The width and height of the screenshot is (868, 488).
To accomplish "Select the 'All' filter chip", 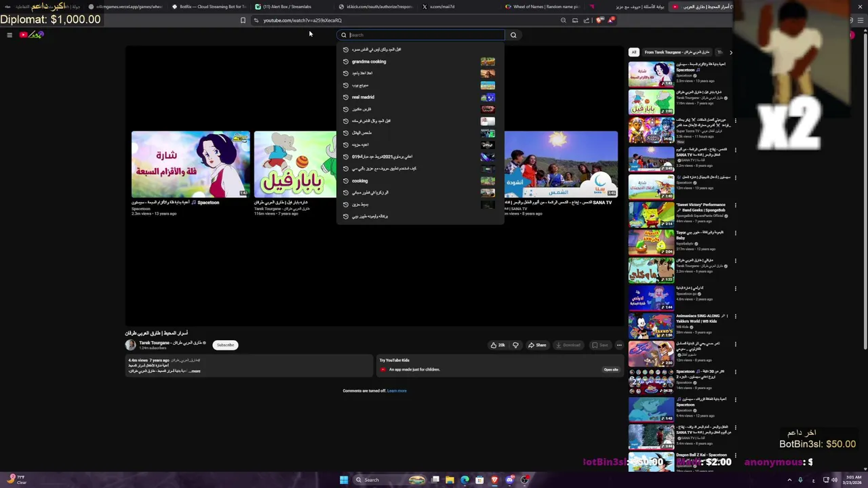I will click(634, 52).
